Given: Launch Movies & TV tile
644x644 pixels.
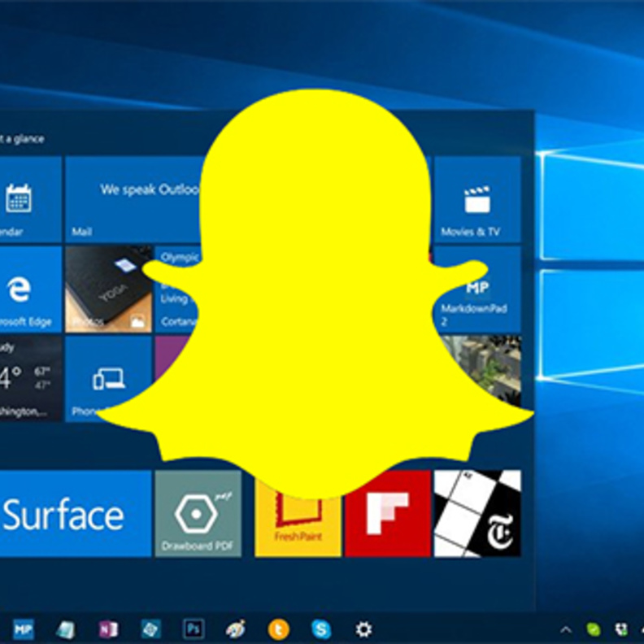Looking at the screenshot, I should coord(476,200).
